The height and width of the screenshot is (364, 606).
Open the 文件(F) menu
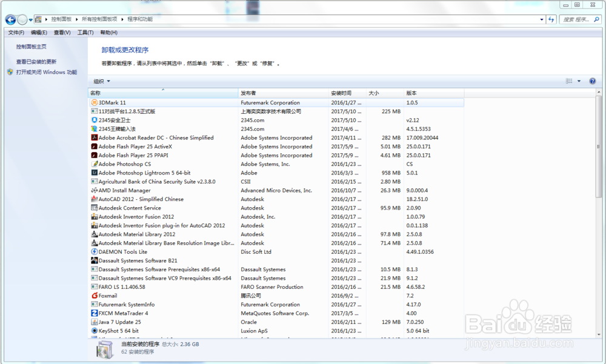(x=16, y=33)
